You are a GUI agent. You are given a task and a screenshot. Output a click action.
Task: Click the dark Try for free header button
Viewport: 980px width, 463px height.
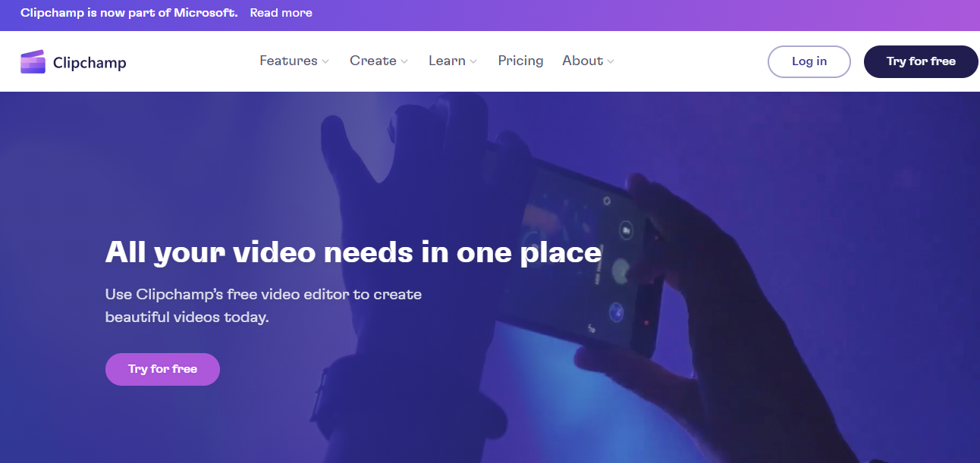[921, 61]
